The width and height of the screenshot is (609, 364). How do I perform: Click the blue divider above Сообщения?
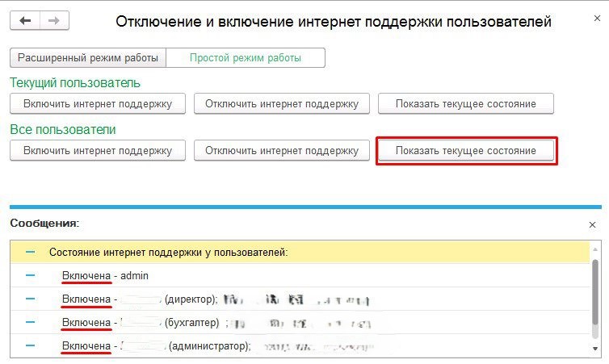(x=304, y=207)
